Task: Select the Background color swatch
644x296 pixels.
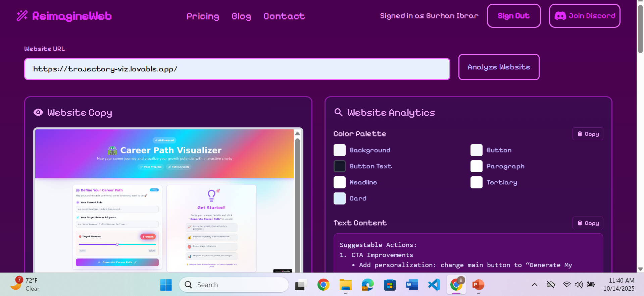Action: [x=340, y=150]
